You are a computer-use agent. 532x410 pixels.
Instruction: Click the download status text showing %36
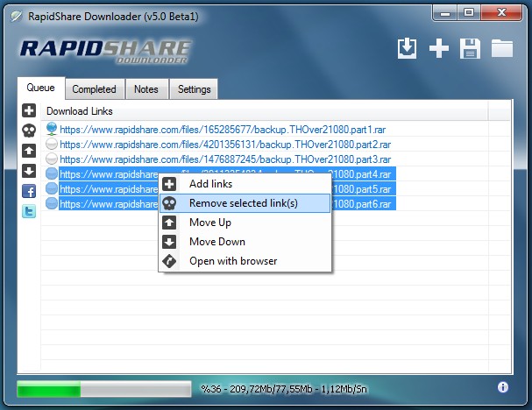[284, 389]
